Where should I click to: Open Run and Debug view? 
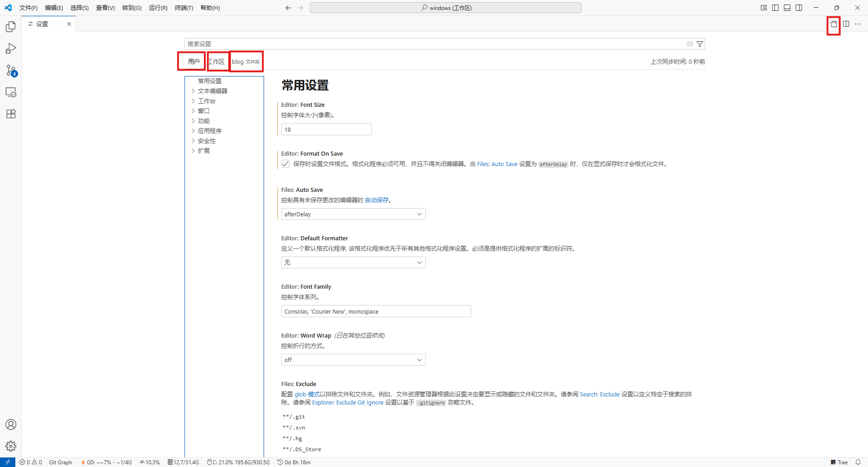(11, 48)
